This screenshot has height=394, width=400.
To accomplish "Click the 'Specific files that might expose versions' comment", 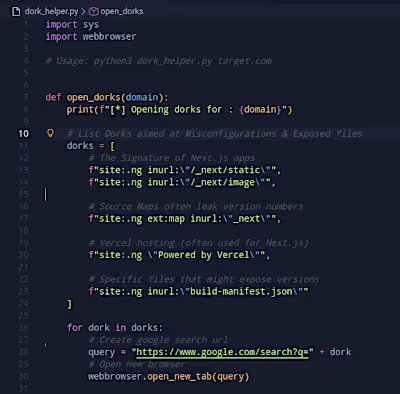I will pyautogui.click(x=204, y=279).
